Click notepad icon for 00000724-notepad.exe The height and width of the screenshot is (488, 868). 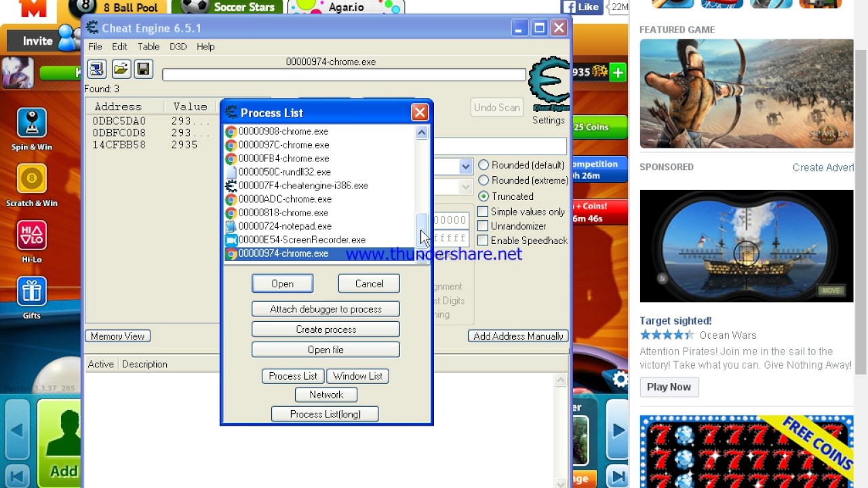[231, 226]
